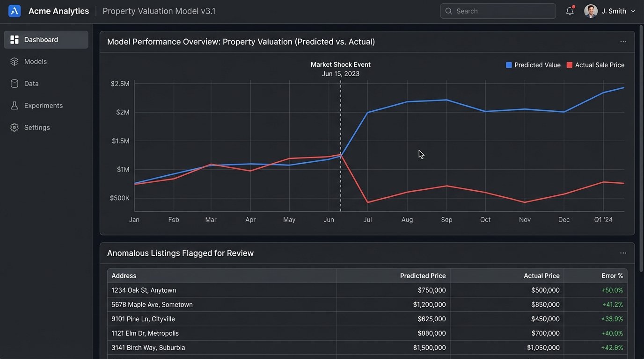Image resolution: width=644 pixels, height=359 pixels.
Task: Click the search magnifier icon
Action: [449, 11]
